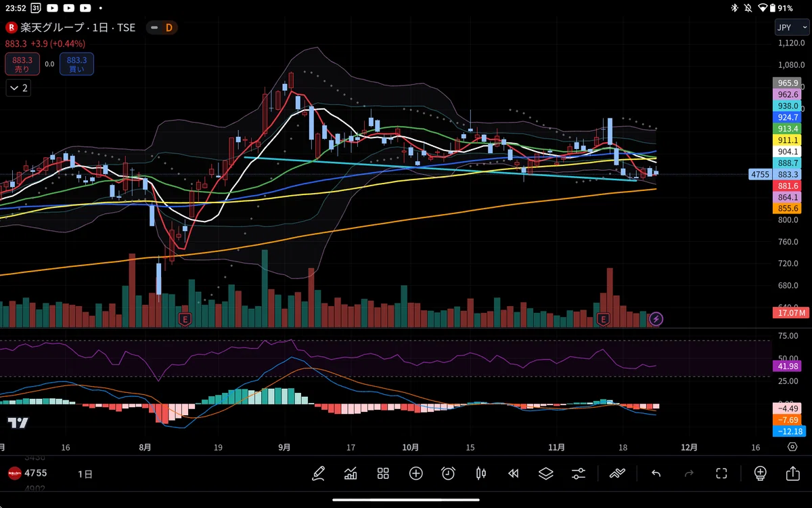Open the 1日 interval selector in bottom bar
812x508 pixels.
85,473
